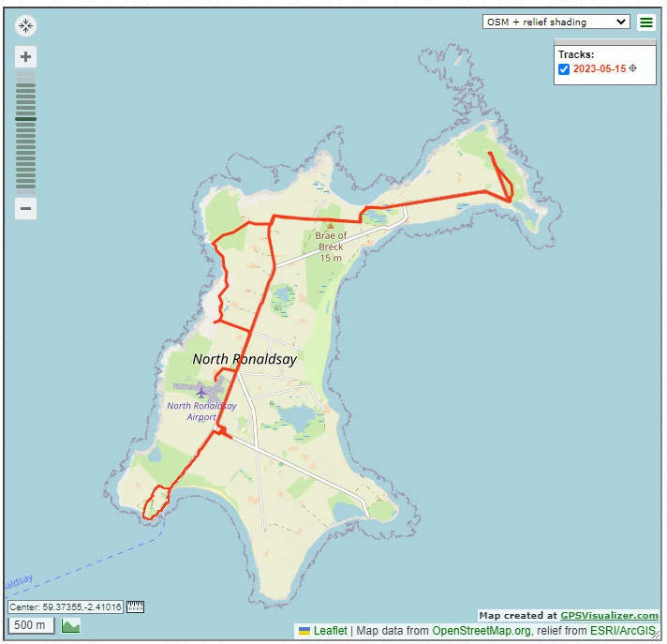Image resolution: width=667 pixels, height=644 pixels.
Task: Click the Tracks panel drag handle bar
Action: pyautogui.click(x=604, y=41)
